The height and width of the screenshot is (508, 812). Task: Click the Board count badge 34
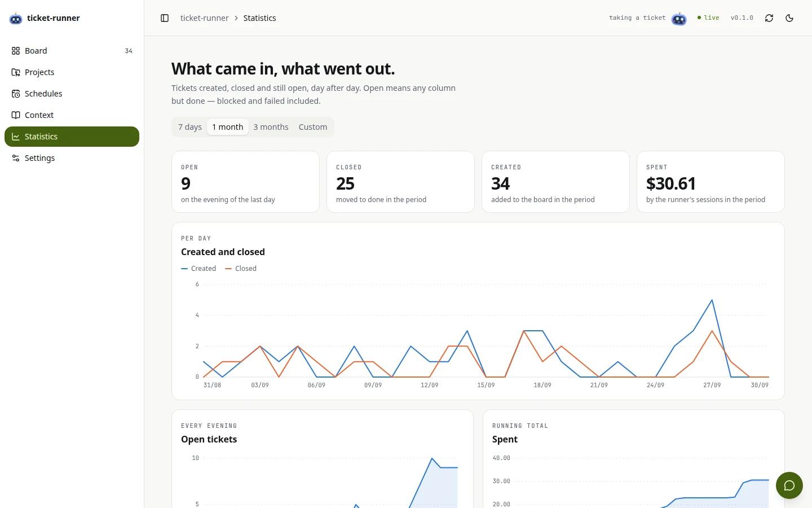pos(129,51)
